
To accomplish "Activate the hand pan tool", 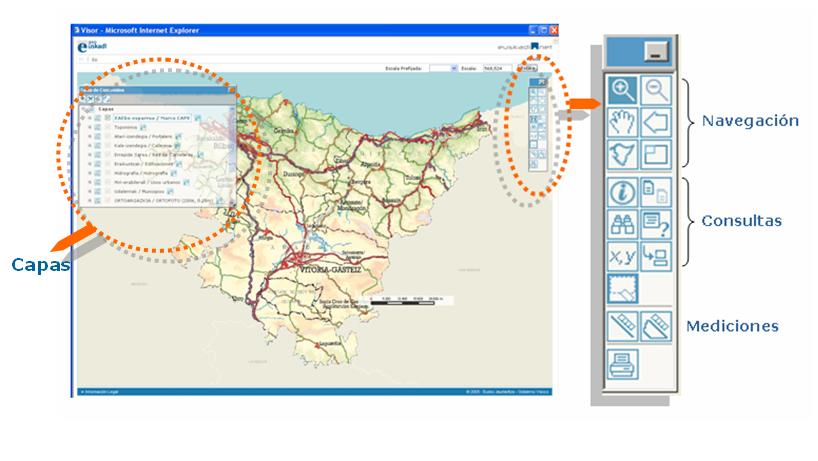I will (623, 123).
